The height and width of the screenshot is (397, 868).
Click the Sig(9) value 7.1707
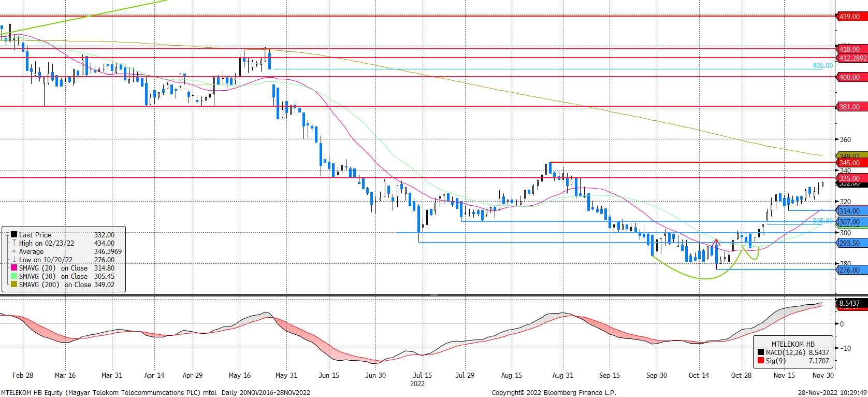point(819,361)
